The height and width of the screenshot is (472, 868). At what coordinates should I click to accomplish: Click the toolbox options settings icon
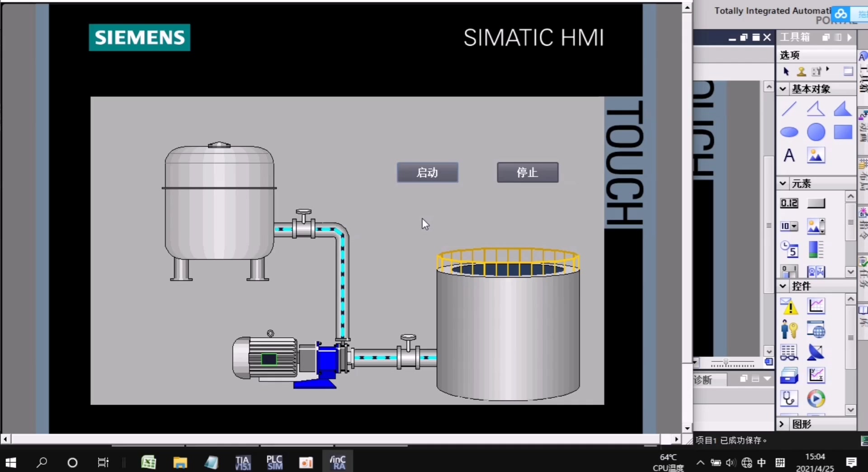coord(817,71)
